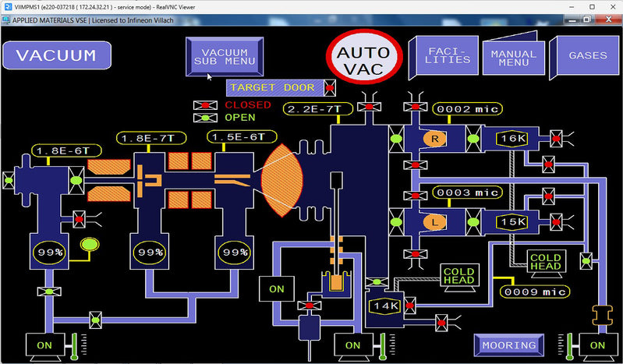Toggle the TARGET DOOR valve indicator
Viewport: 623px width, 364px height.
point(329,88)
